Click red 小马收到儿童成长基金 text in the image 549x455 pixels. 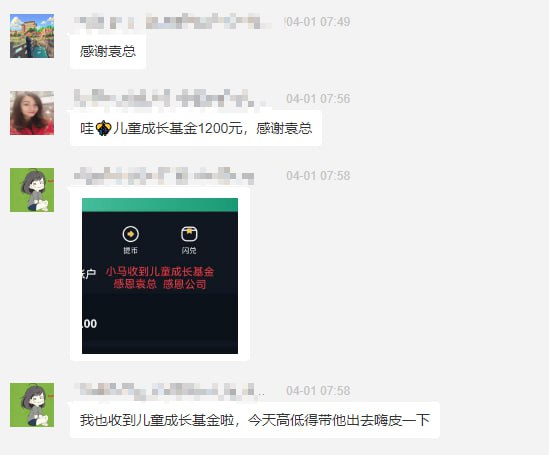pos(160,271)
